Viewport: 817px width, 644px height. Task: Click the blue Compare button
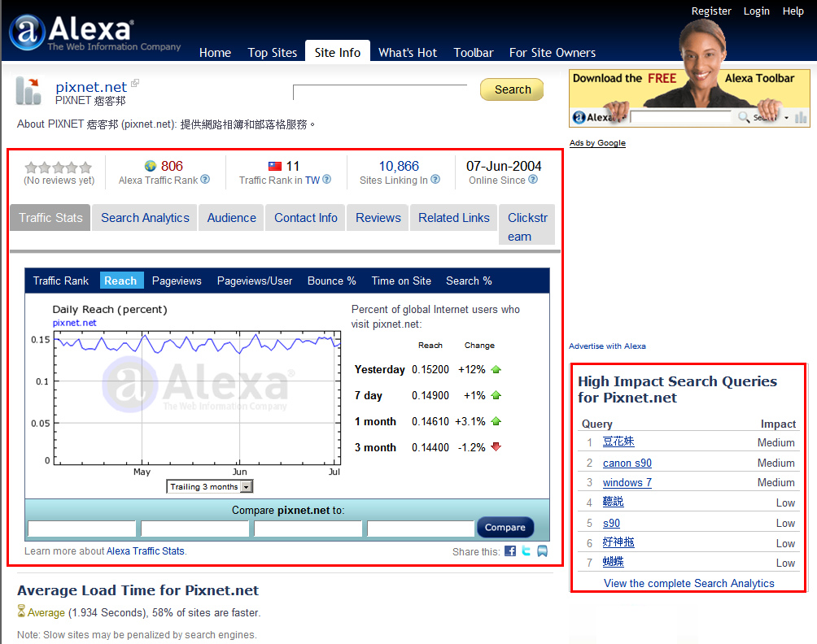point(505,527)
